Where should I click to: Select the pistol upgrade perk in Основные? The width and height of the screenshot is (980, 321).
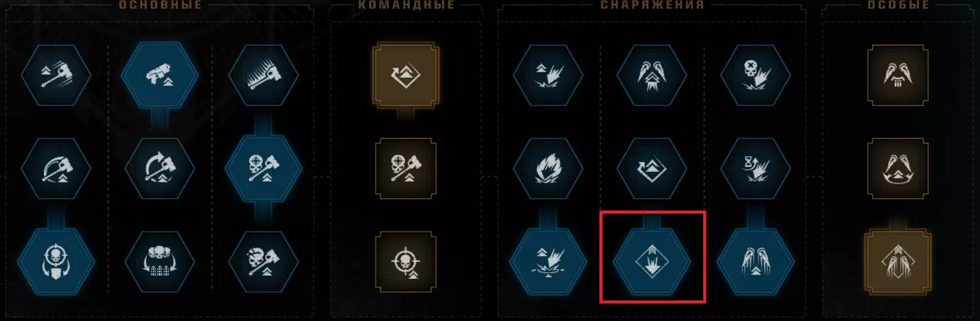point(159,75)
